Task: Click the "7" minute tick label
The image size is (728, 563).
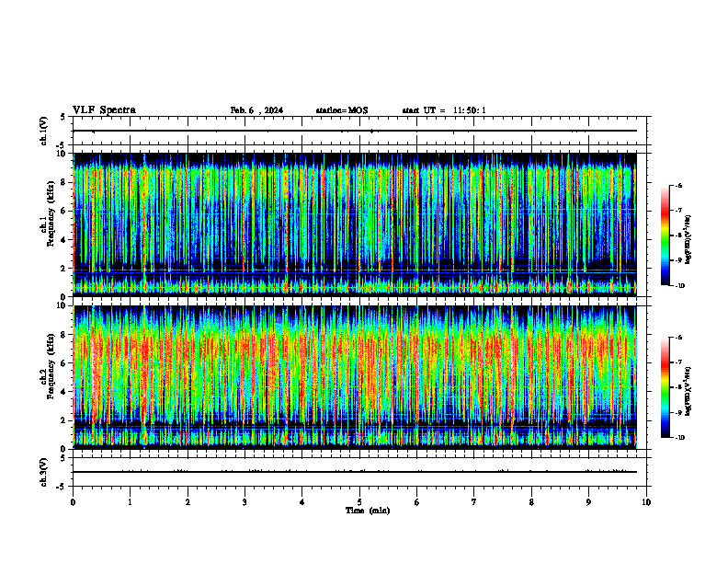Action: click(x=474, y=502)
